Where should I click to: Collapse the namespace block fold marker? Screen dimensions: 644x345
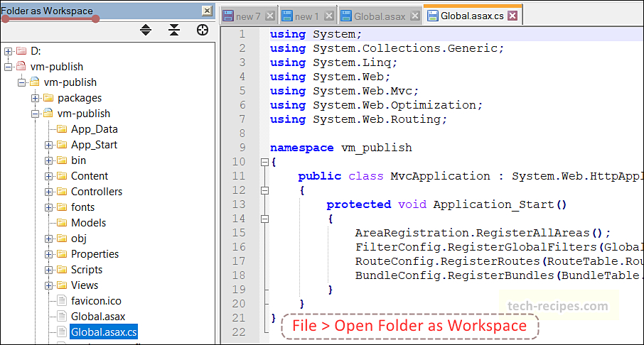[x=265, y=162]
